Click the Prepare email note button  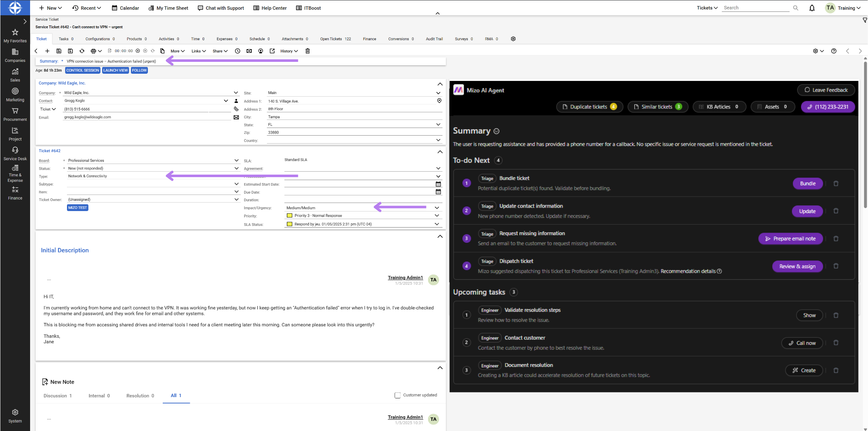[x=790, y=239]
